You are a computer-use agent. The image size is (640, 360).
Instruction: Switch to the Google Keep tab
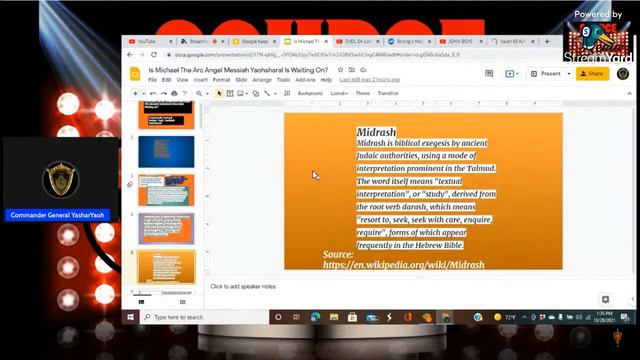click(x=254, y=41)
